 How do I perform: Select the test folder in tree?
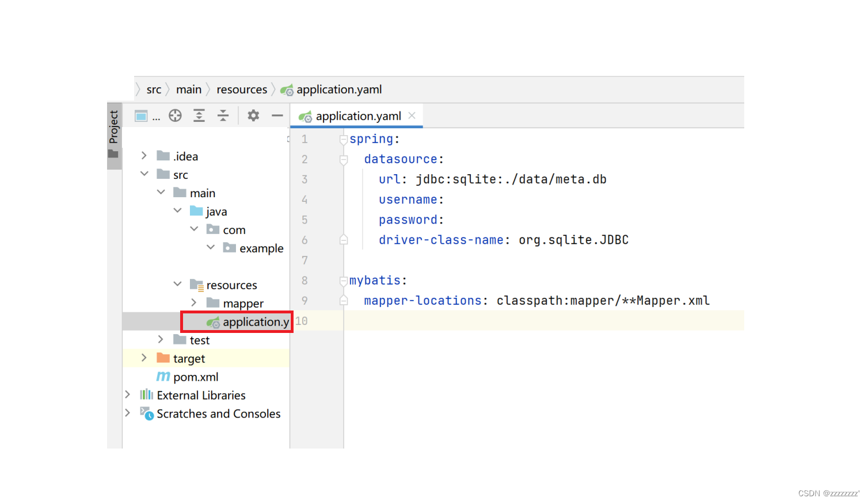click(199, 340)
